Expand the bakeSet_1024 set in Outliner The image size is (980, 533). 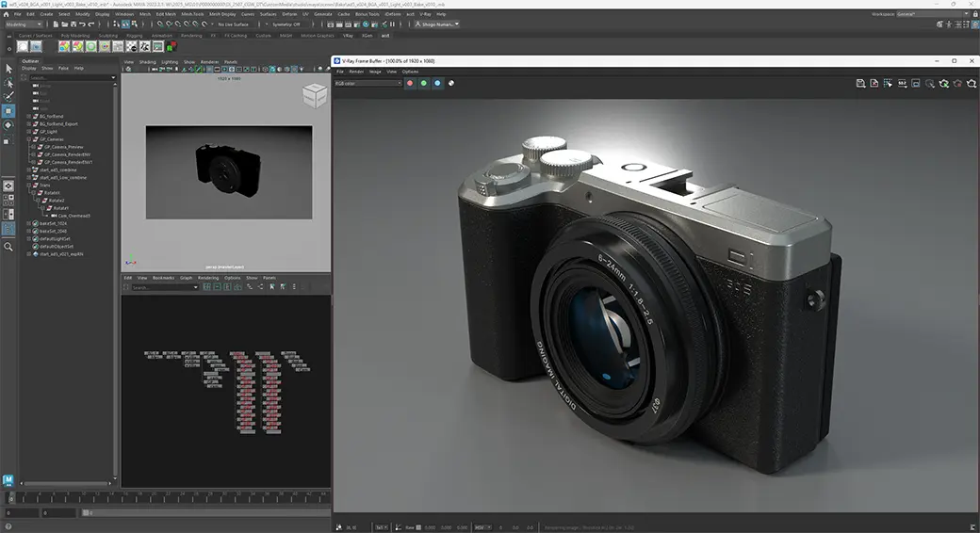coord(29,223)
